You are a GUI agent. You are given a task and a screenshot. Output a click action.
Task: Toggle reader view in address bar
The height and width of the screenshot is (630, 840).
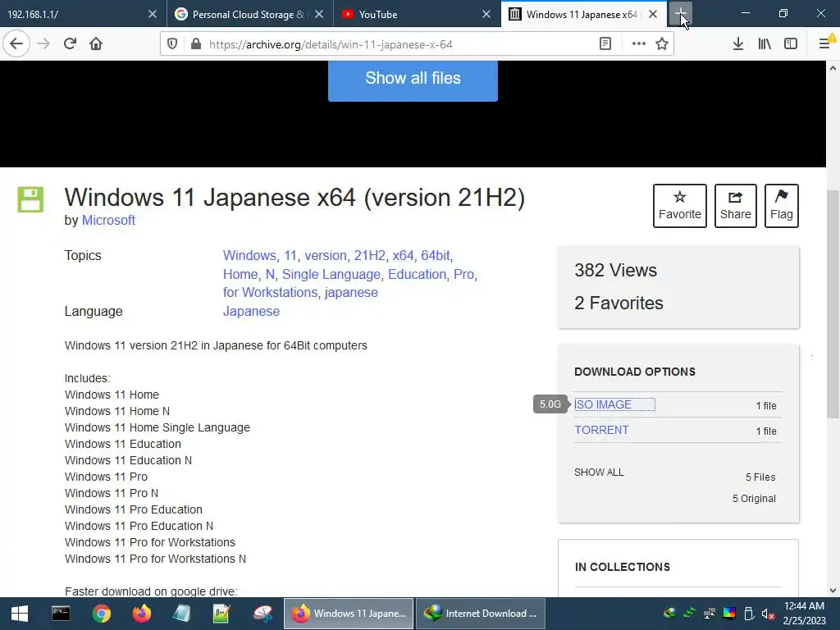tap(605, 44)
